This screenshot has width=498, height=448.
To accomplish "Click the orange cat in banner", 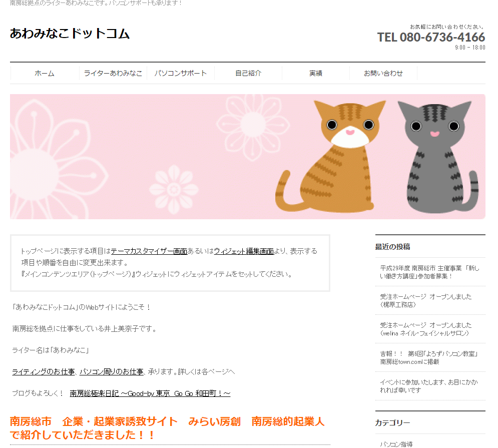I will (331, 156).
